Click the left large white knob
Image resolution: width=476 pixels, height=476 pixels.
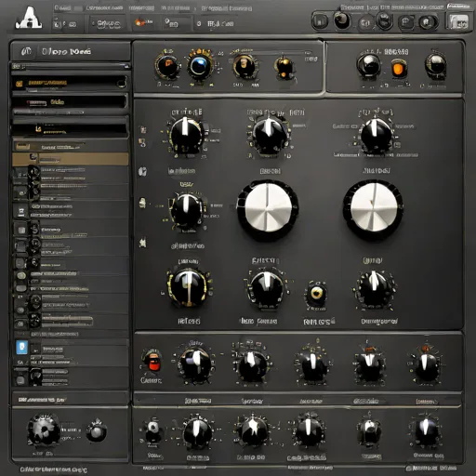(x=268, y=208)
